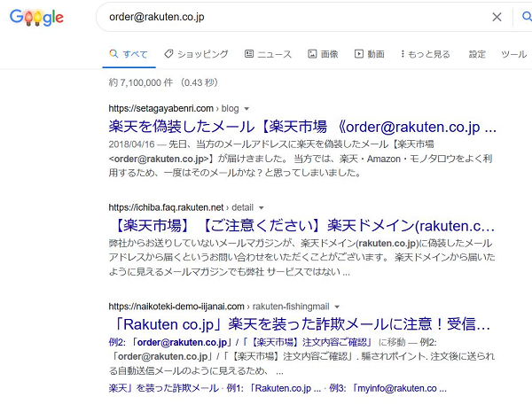The width and height of the screenshot is (532, 420).
Task: Click the https://setagayabenri.com URL text
Action: point(160,108)
